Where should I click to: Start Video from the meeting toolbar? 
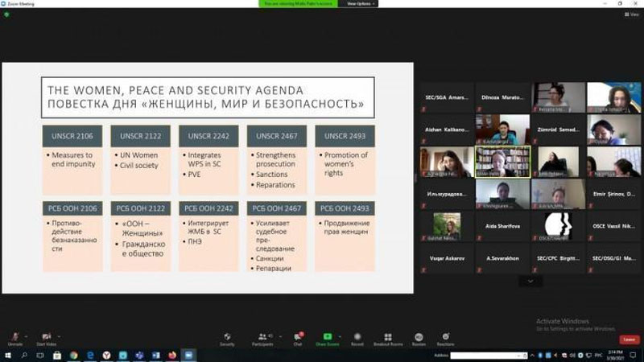point(46,337)
